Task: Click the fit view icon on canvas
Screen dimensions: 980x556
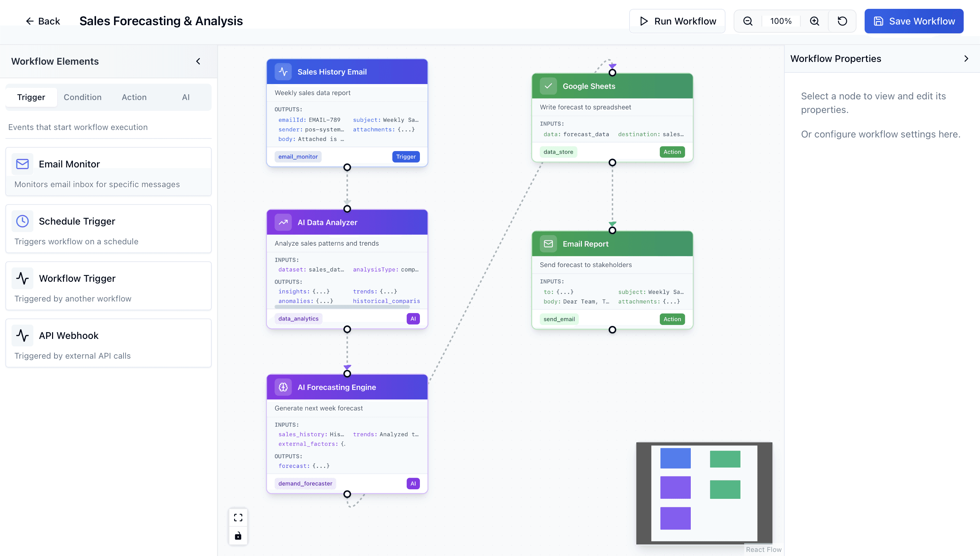Action: (238, 518)
